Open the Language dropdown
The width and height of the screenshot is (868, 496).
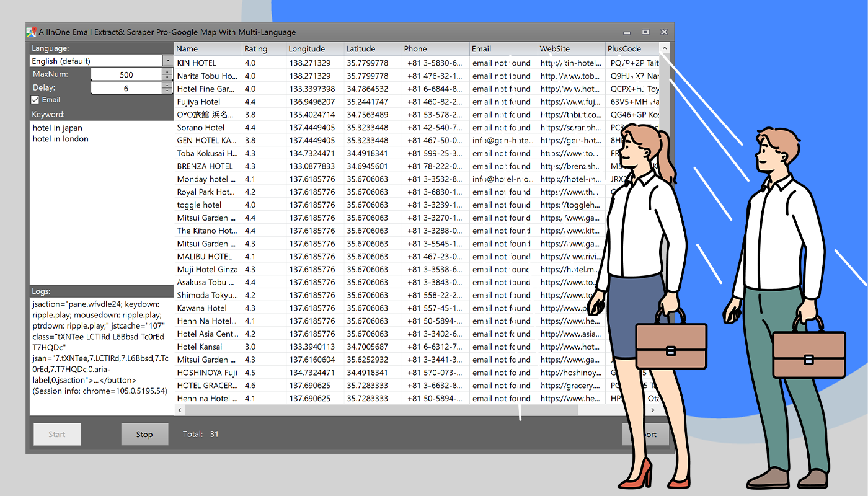tap(167, 61)
